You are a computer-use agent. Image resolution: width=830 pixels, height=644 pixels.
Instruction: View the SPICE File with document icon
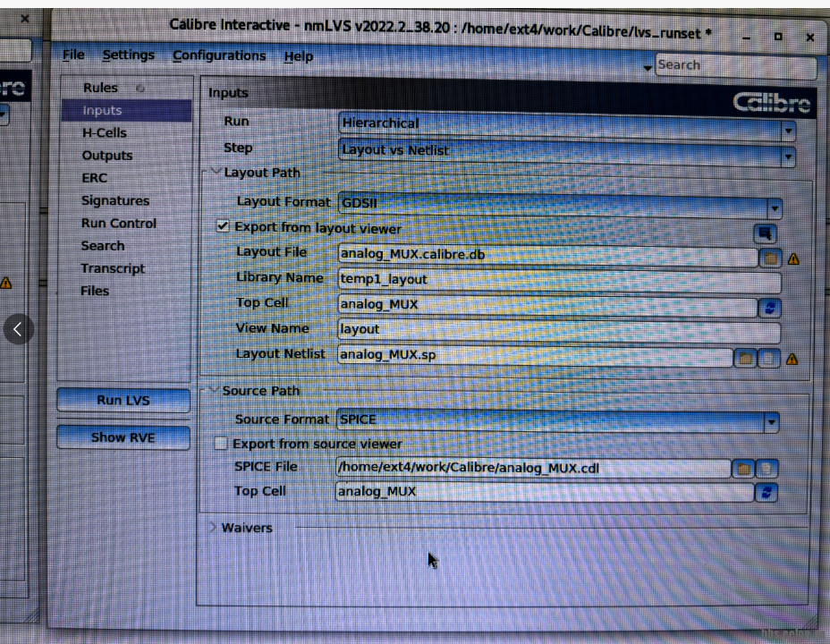tap(766, 469)
